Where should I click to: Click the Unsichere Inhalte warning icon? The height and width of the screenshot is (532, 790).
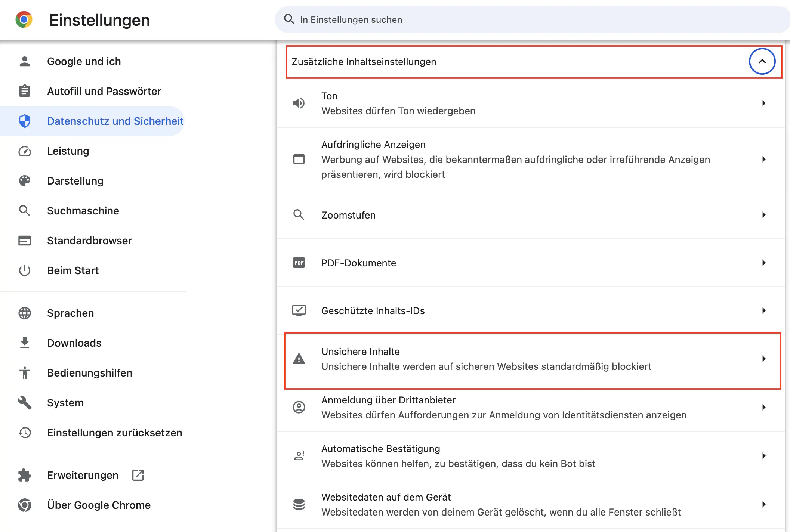click(299, 359)
